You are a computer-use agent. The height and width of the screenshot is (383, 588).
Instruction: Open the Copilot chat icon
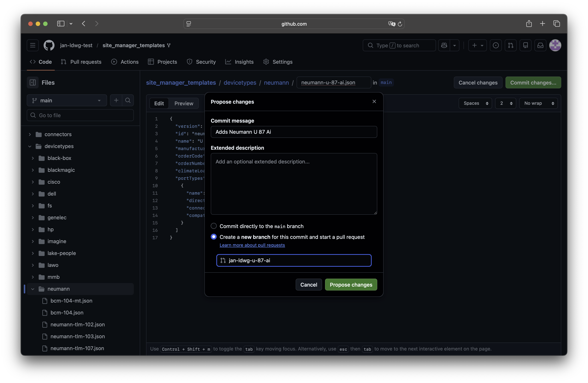444,46
